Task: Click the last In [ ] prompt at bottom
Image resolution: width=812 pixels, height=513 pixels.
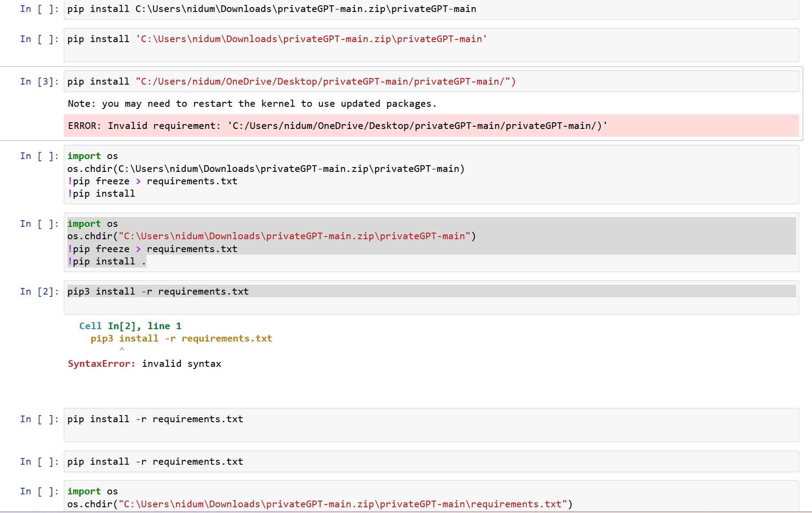Action: click(39, 491)
